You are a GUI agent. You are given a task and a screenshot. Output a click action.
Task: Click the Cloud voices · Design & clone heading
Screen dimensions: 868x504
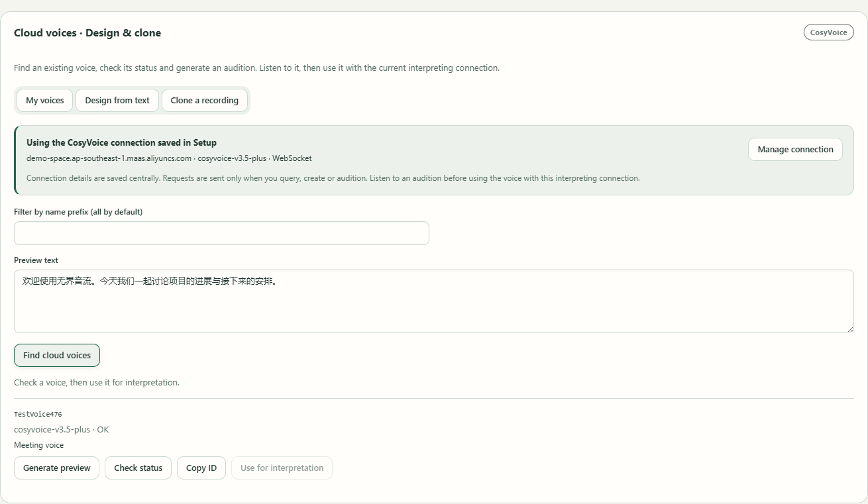(87, 33)
